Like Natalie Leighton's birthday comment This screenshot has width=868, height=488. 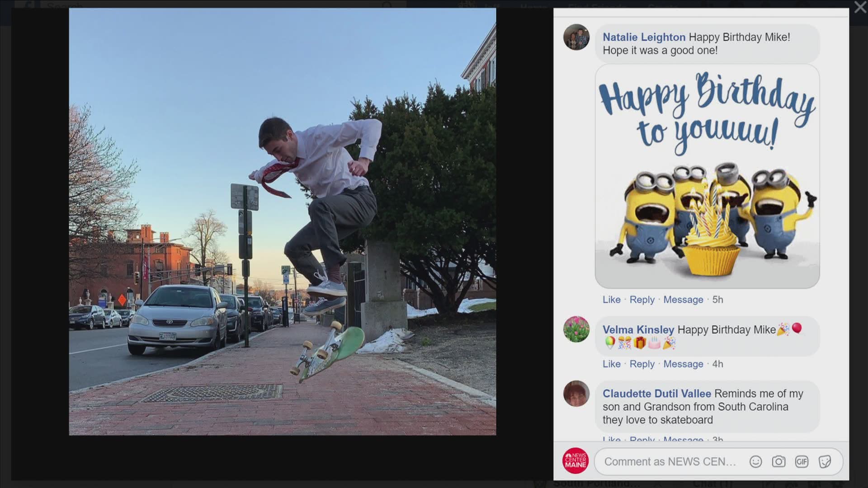tap(611, 300)
